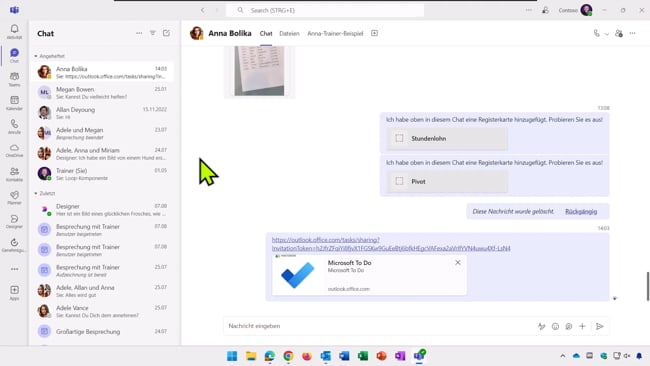
Task: Open message formatting options
Action: [541, 326]
